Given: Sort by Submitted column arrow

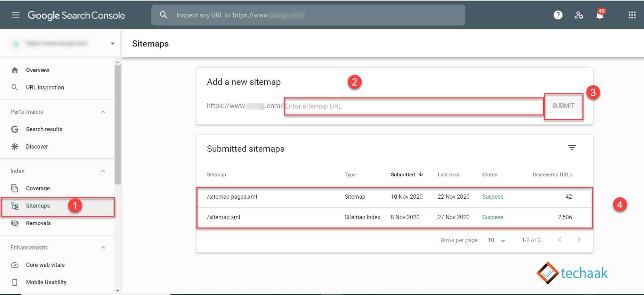Looking at the screenshot, I should tap(421, 174).
